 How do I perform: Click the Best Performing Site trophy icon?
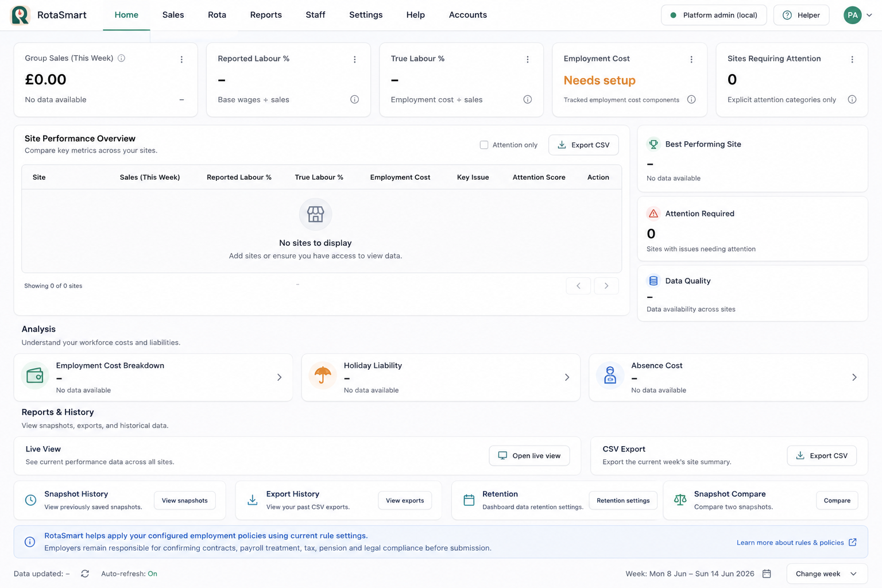[x=653, y=144]
